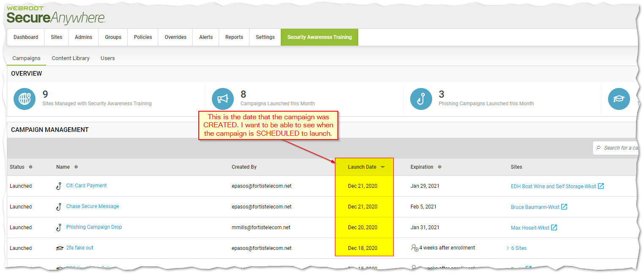This screenshot has width=644, height=274.
Task: Open the Policies tab
Action: click(143, 37)
